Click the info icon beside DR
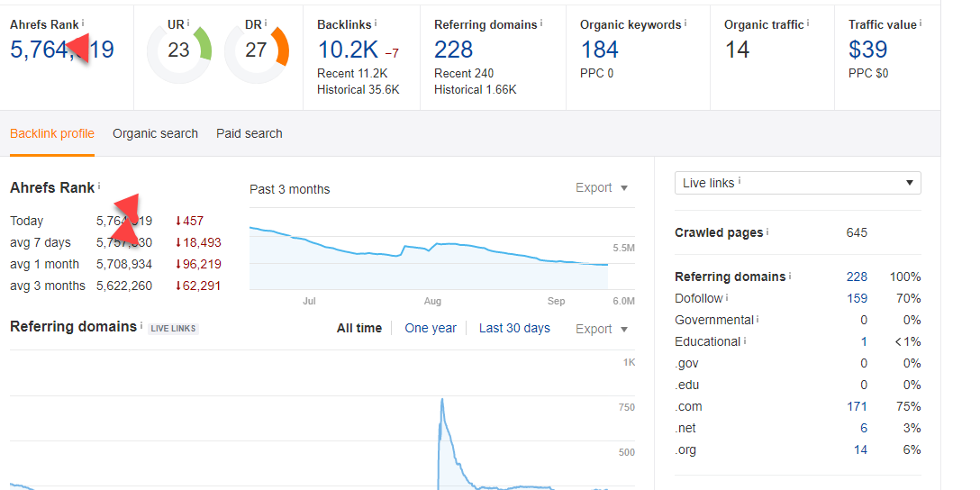Image resolution: width=980 pixels, height=490 pixels. [266, 23]
